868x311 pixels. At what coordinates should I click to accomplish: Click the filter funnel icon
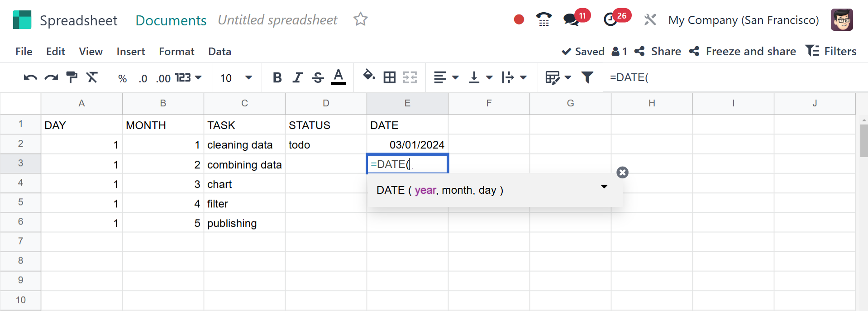[587, 78]
